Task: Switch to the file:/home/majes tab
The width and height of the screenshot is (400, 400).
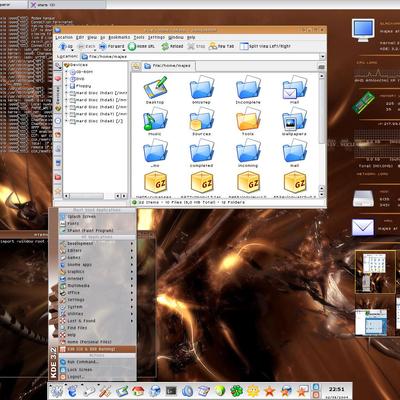Action: click(168, 66)
